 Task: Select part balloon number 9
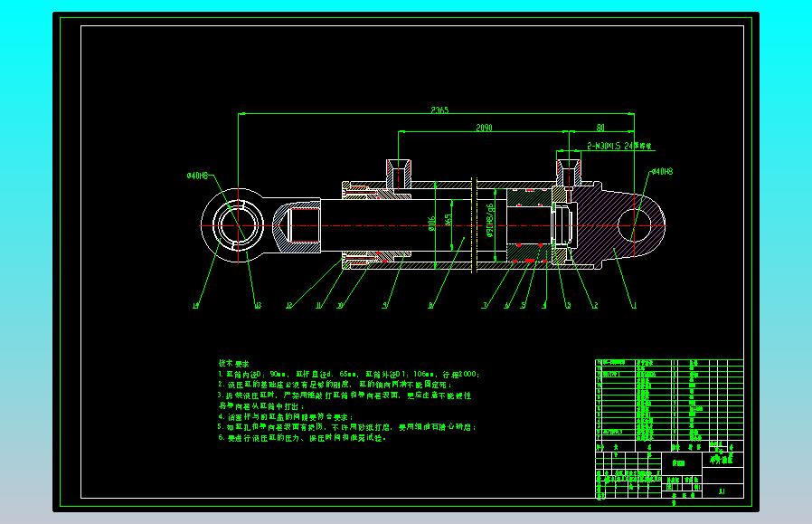click(385, 306)
